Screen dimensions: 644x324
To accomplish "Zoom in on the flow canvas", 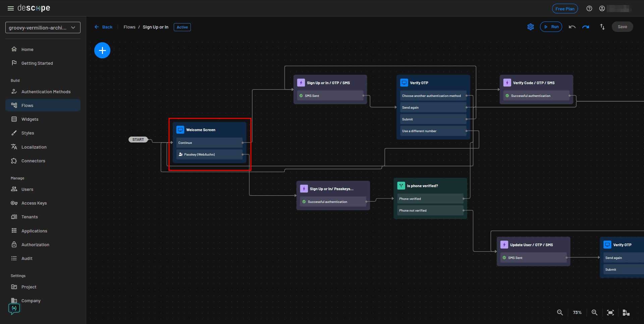I will 594,312.
